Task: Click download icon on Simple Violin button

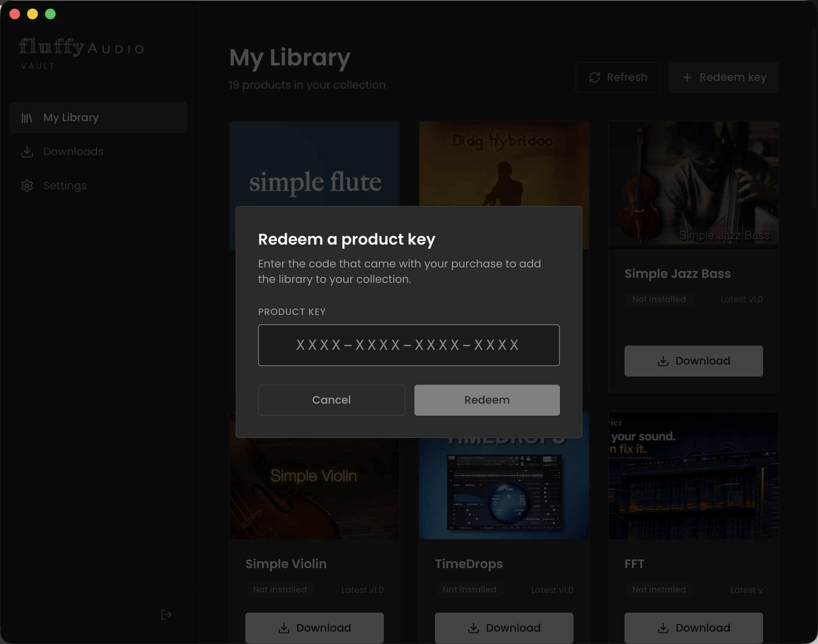Action: point(284,628)
